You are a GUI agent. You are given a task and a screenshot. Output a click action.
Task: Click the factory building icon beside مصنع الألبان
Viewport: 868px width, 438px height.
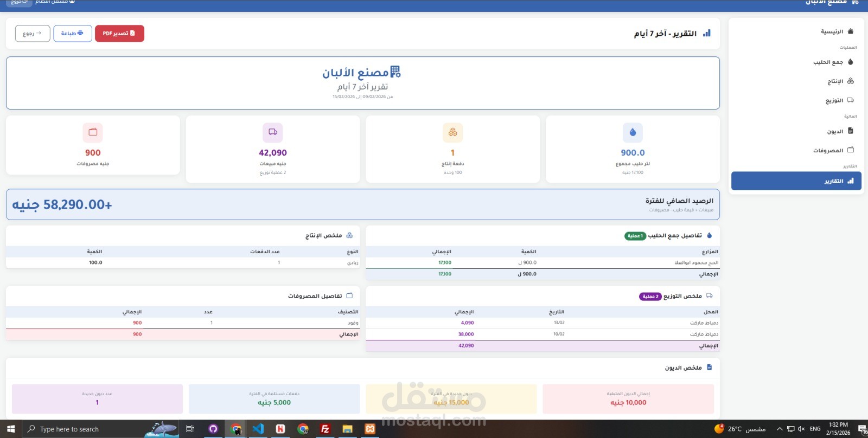pos(395,72)
